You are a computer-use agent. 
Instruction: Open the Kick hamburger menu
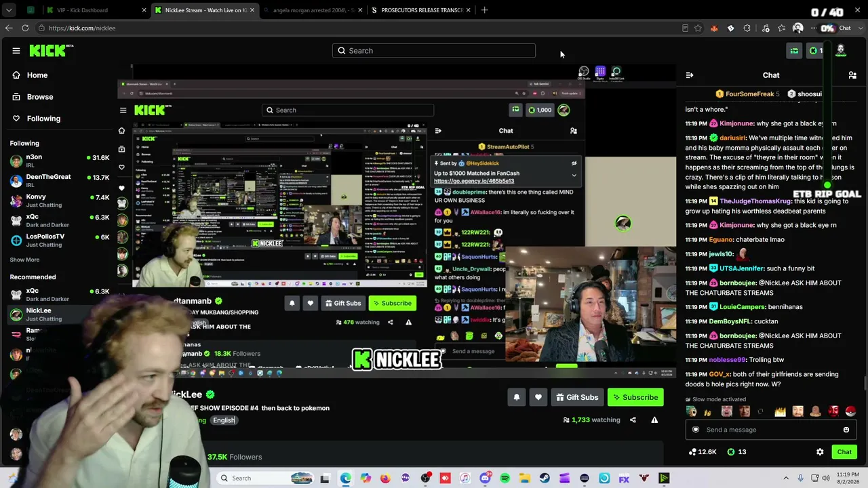(16, 51)
